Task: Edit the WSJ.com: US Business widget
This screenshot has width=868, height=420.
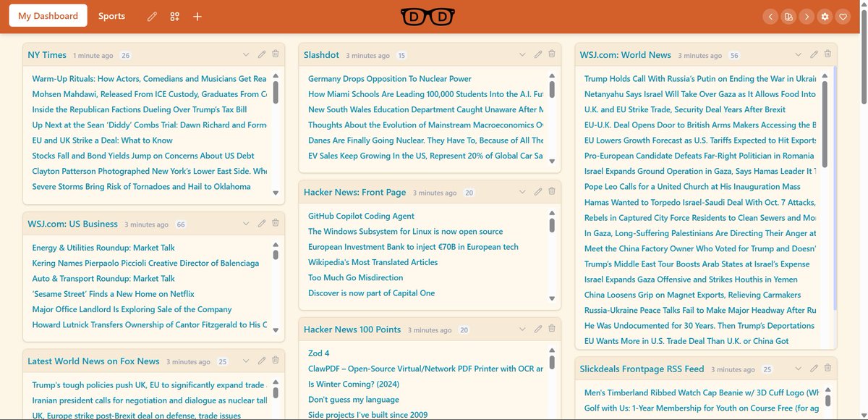Action: point(262,224)
